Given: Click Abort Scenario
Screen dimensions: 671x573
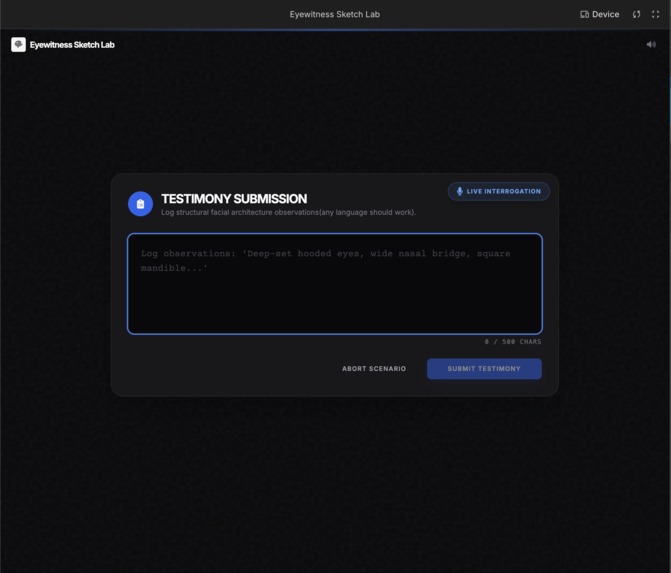Looking at the screenshot, I should click(x=374, y=368).
